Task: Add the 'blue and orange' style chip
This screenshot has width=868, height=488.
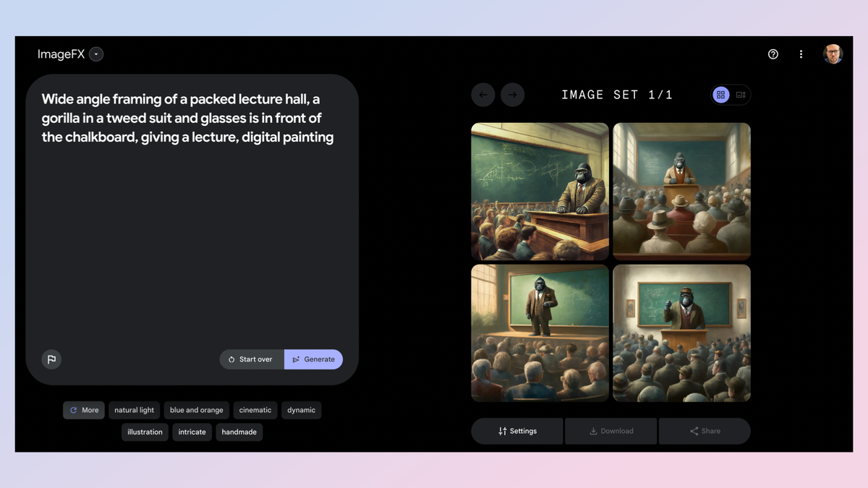Action: coord(196,410)
